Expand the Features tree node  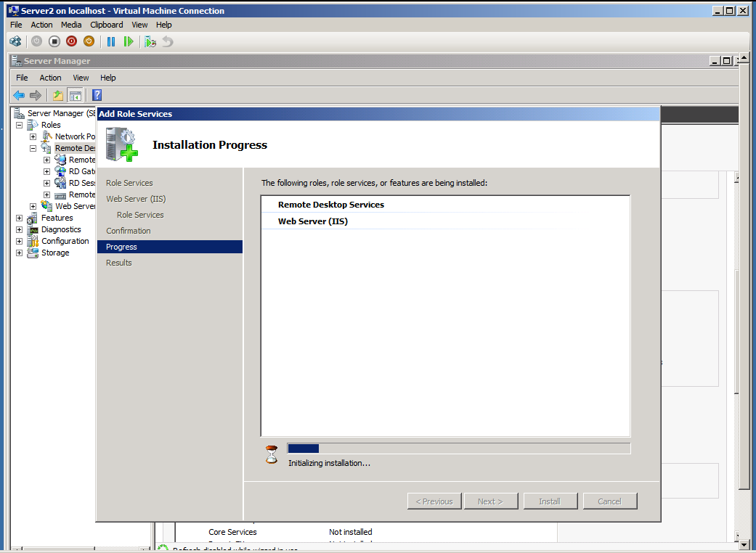pos(20,218)
